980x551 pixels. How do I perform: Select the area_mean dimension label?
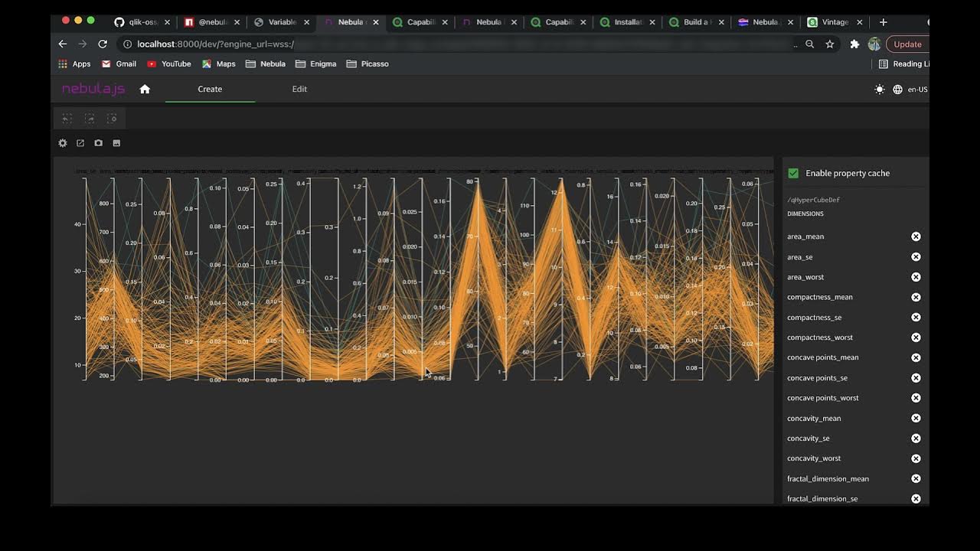pos(805,236)
